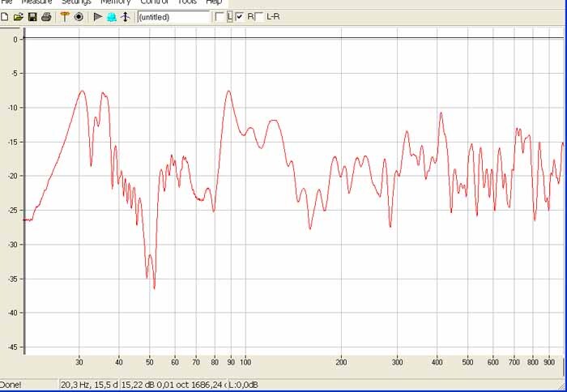Open the Memory menu
This screenshot has width=567, height=392.
click(x=116, y=2)
